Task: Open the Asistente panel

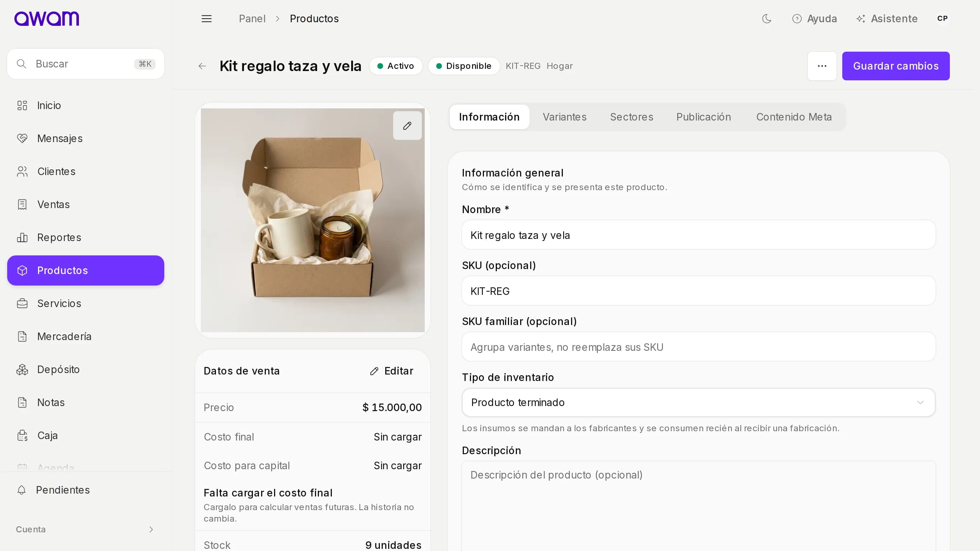Action: pos(887,19)
